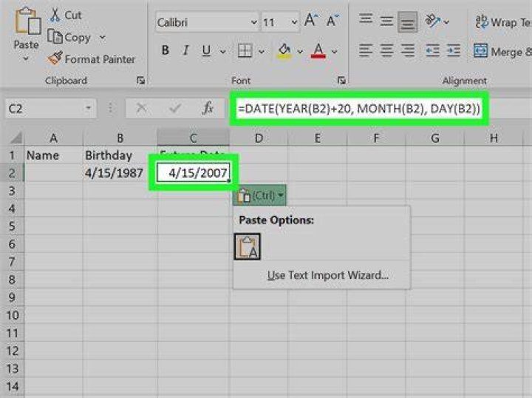Click the formula bar with DATE formula
This screenshot has height=398, width=532.
pyautogui.click(x=359, y=109)
